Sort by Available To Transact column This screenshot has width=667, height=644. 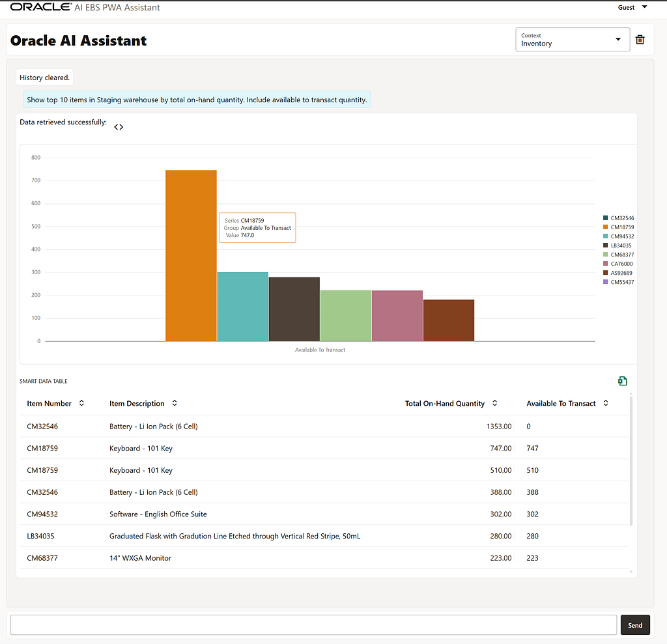pos(606,403)
